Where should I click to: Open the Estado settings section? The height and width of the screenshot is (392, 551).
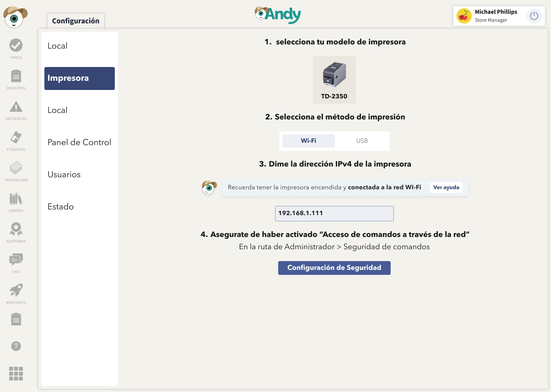pyautogui.click(x=80, y=207)
